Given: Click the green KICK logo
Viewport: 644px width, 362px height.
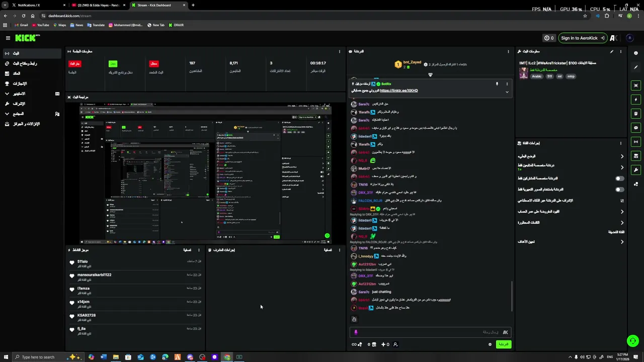Looking at the screenshot, I should [27, 38].
